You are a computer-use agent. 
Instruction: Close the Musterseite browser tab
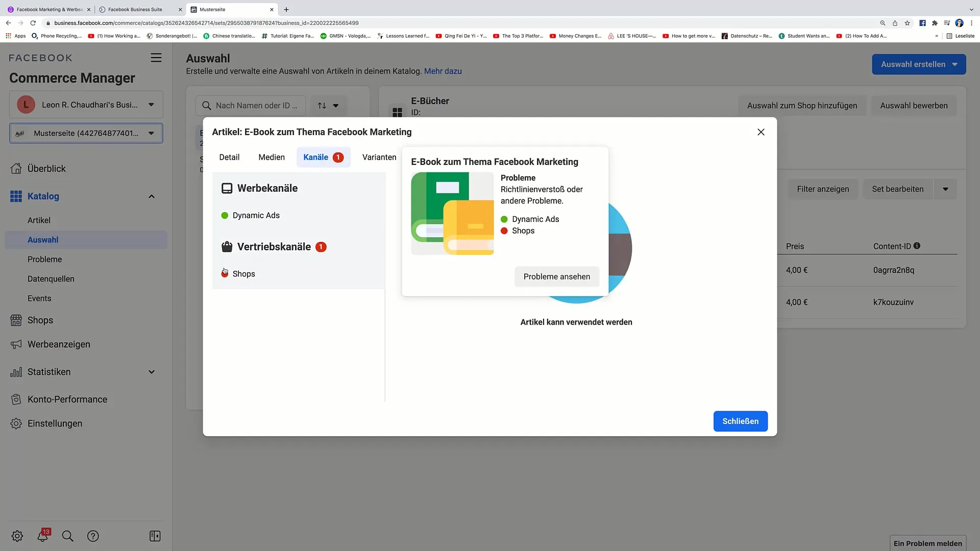pos(272,10)
